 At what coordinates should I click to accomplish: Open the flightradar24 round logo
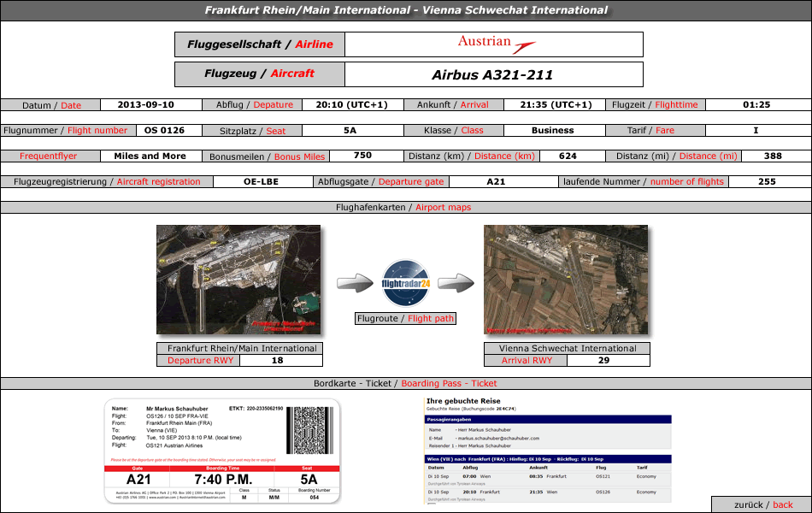(x=406, y=283)
